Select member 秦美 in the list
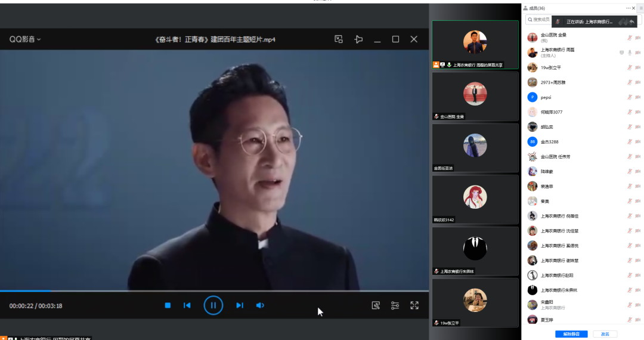 [x=583, y=201]
